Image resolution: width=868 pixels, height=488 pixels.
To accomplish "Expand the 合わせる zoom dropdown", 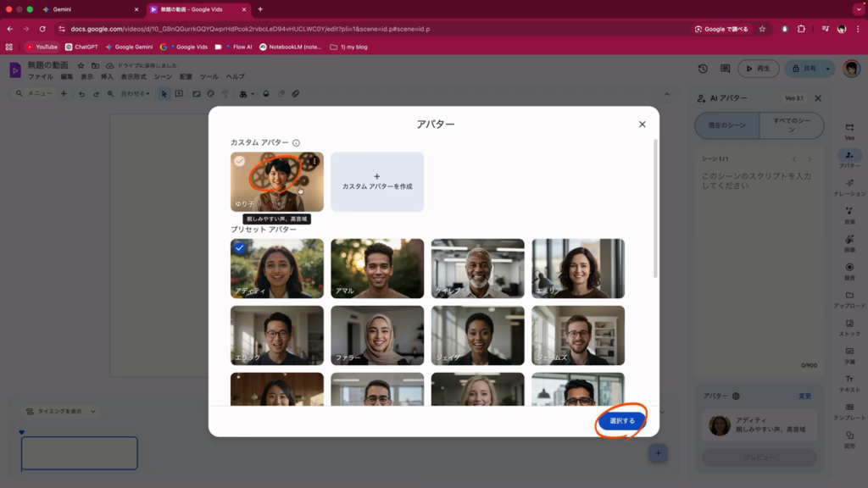I will coord(134,94).
